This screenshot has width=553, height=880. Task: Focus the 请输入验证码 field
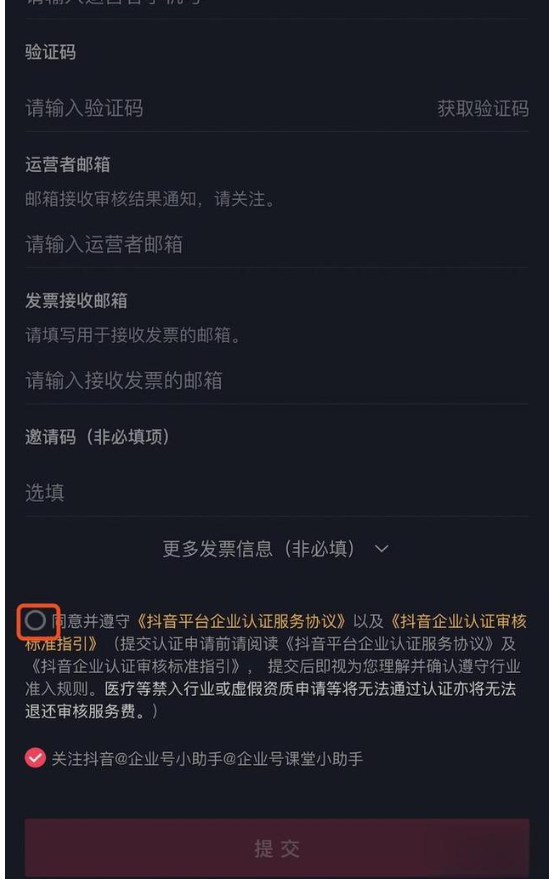coord(225,108)
